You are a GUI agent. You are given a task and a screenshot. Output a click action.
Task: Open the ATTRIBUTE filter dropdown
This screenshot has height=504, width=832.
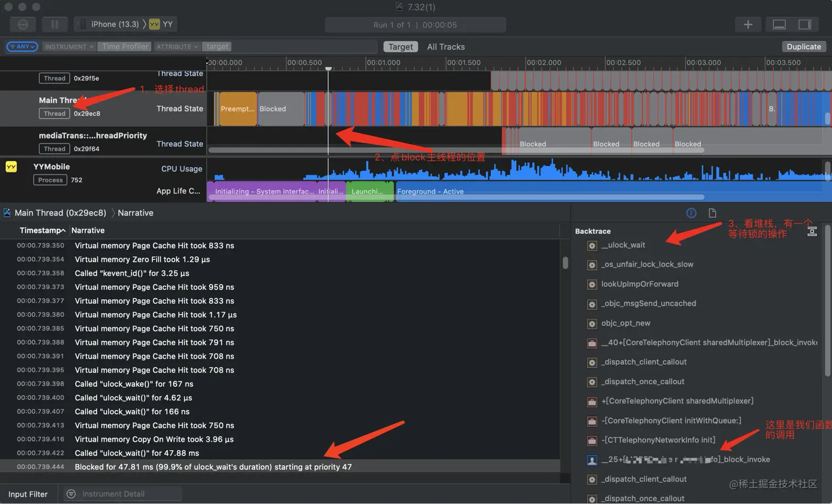click(x=177, y=47)
